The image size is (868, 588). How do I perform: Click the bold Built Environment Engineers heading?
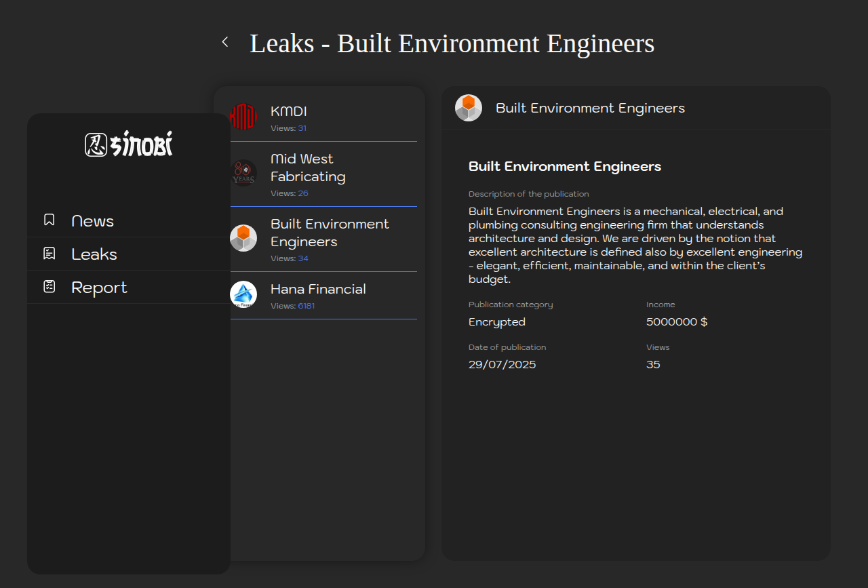[x=565, y=166]
